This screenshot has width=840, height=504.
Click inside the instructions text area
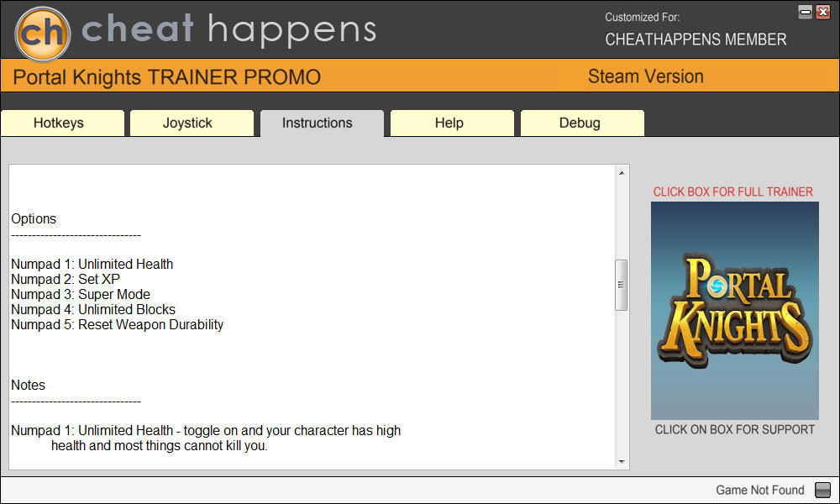point(312,317)
